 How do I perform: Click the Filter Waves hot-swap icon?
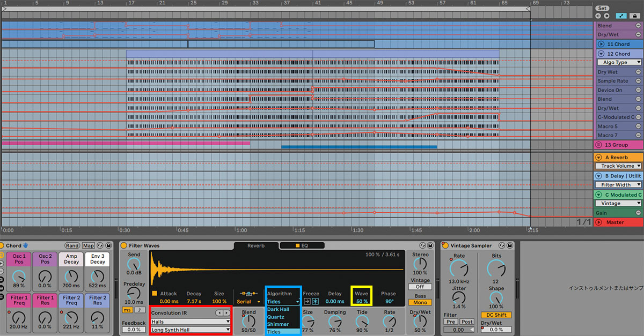[x=422, y=245]
